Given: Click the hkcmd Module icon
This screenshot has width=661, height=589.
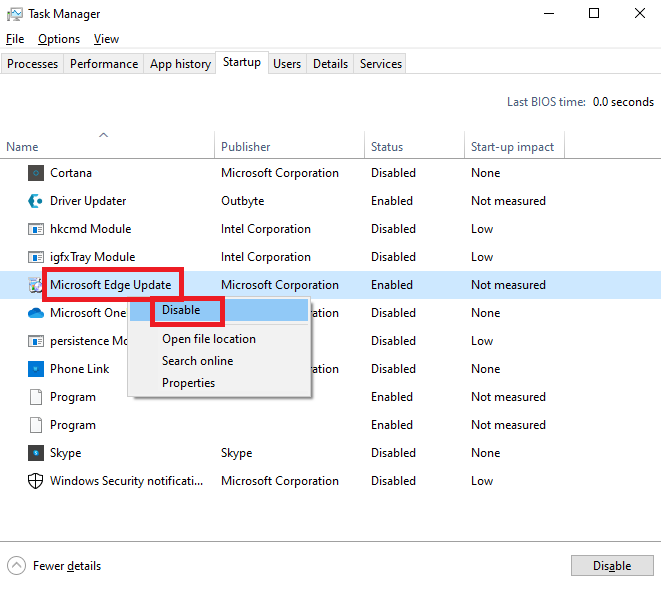Looking at the screenshot, I should (36, 229).
